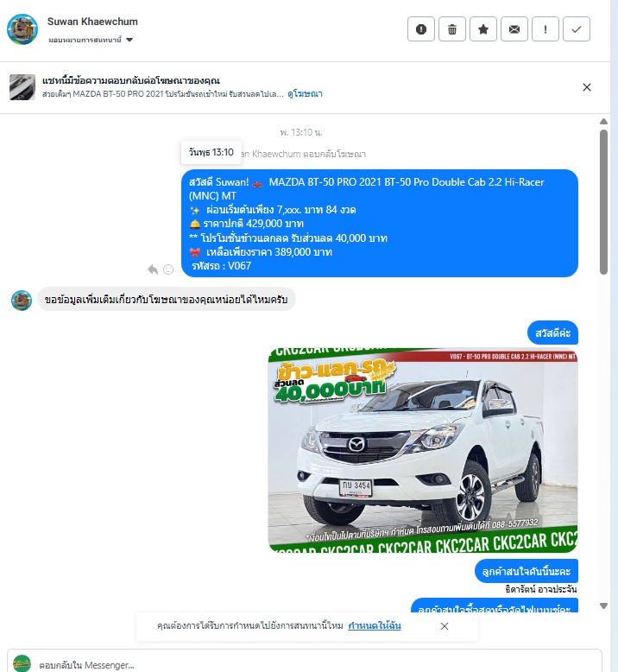Dismiss the assignment prompt popup
Viewport: 618px width, 672px height.
(445, 626)
